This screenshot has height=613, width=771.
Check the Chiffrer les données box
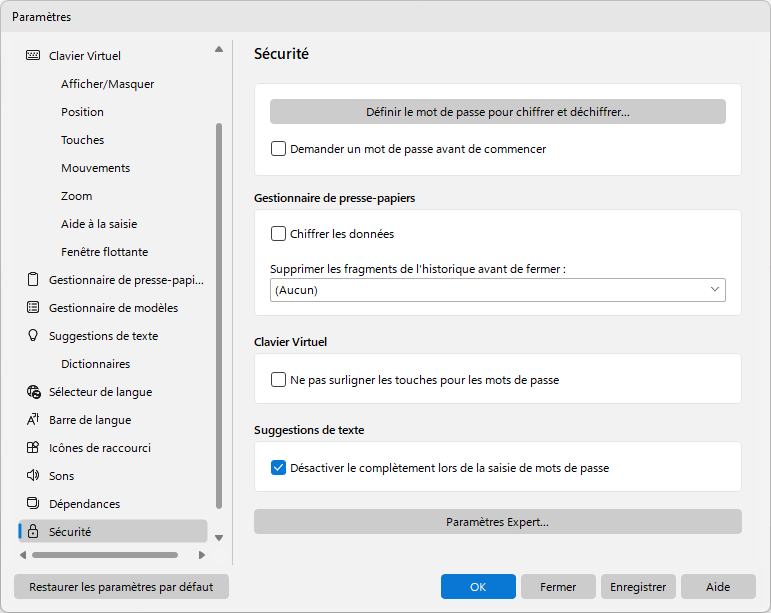click(x=278, y=234)
